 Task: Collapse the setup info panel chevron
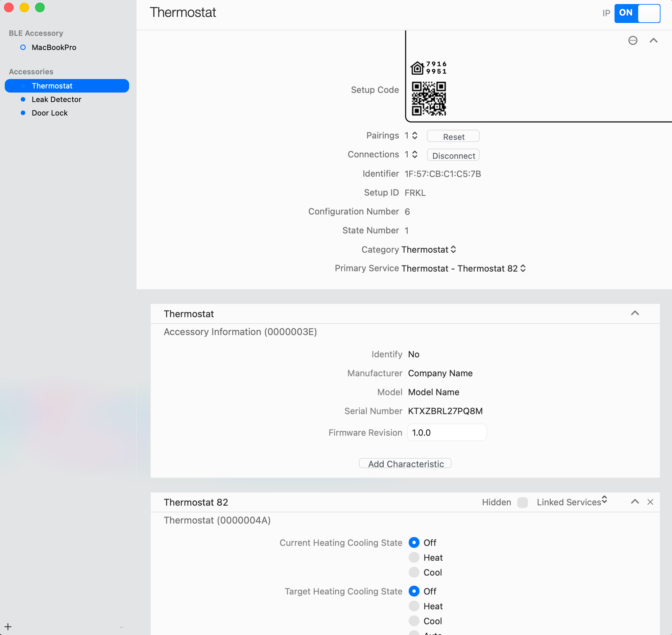(x=653, y=41)
